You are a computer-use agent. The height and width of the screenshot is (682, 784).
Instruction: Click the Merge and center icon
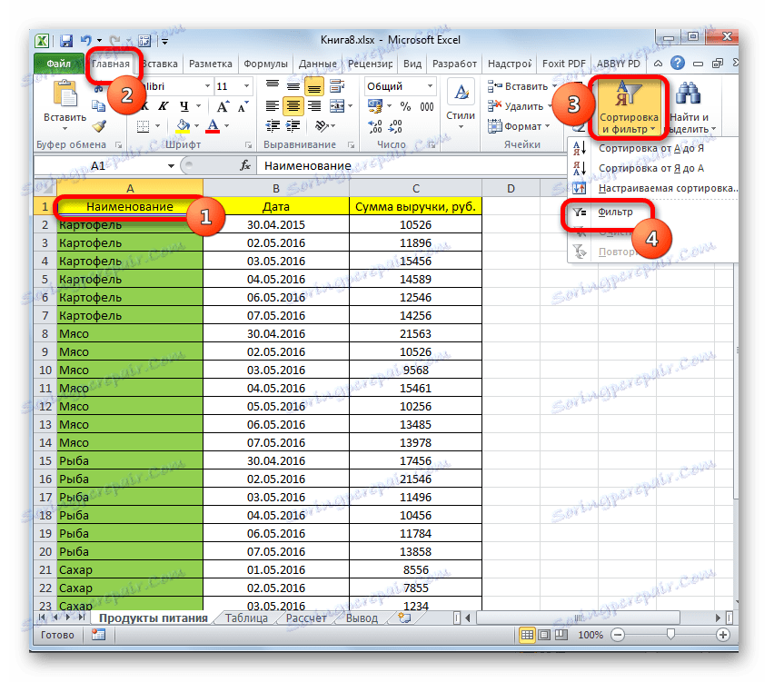tap(337, 106)
